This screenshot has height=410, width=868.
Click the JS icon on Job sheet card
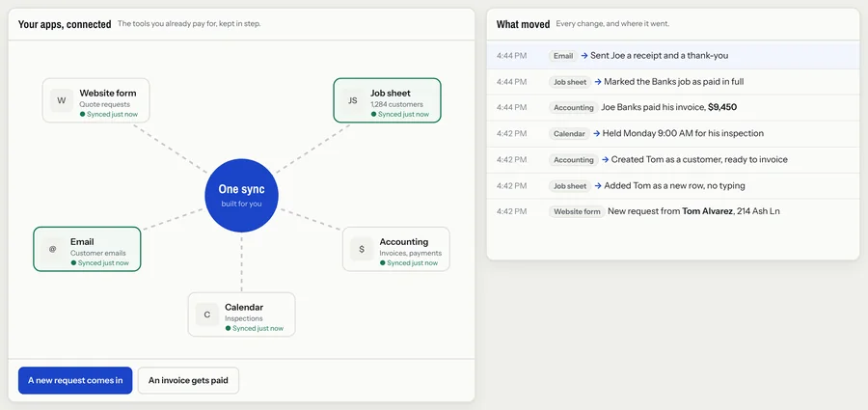pos(353,100)
